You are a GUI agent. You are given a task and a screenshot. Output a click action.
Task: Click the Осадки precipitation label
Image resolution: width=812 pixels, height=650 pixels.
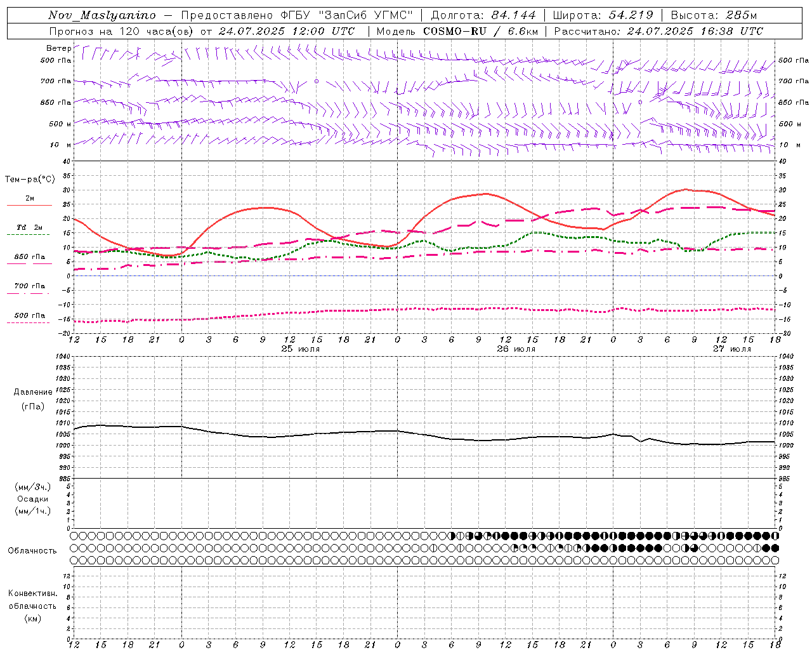click(x=33, y=499)
